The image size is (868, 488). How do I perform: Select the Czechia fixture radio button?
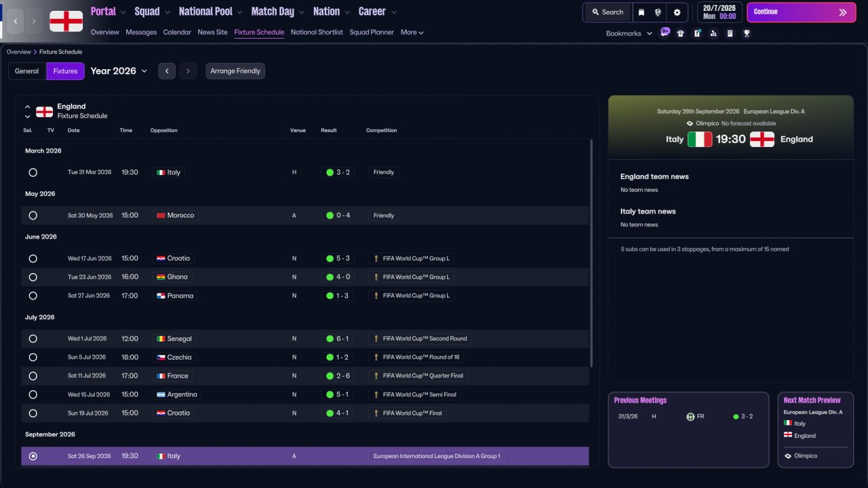tap(33, 357)
